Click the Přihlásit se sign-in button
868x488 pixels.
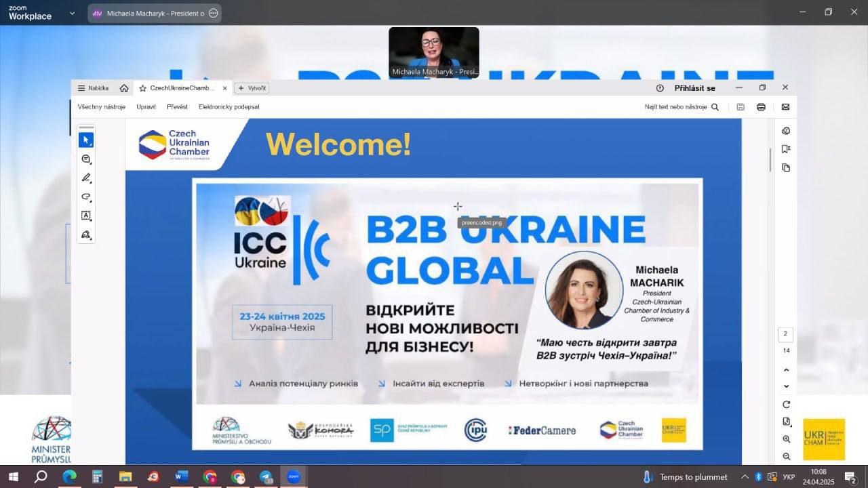point(694,88)
